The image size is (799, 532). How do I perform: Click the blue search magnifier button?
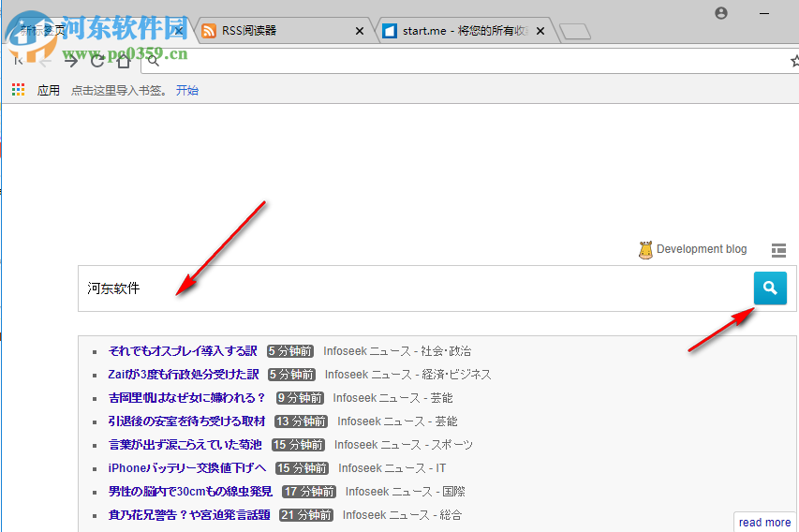770,288
